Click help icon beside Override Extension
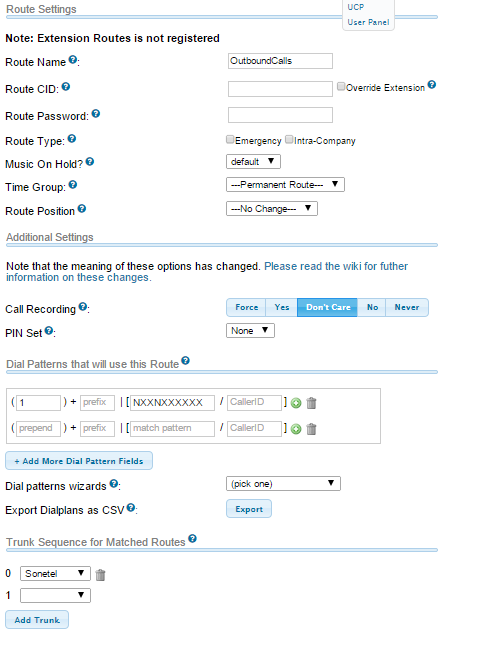 431,84
